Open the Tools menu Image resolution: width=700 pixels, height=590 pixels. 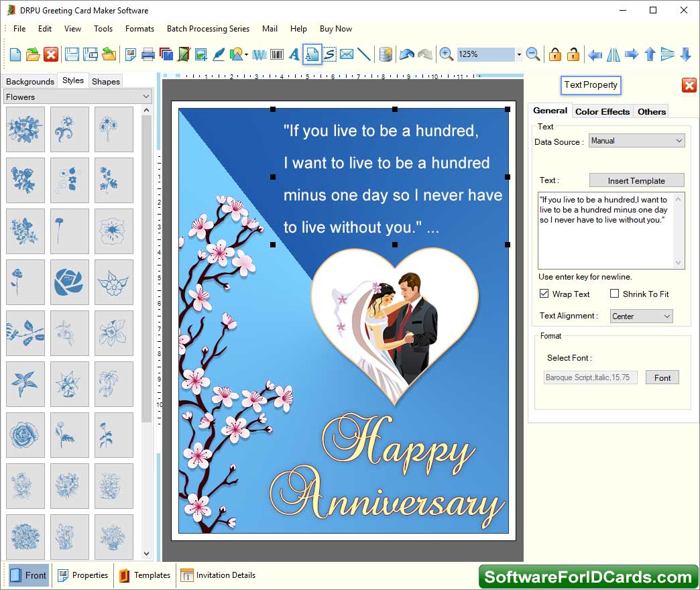coord(103,29)
